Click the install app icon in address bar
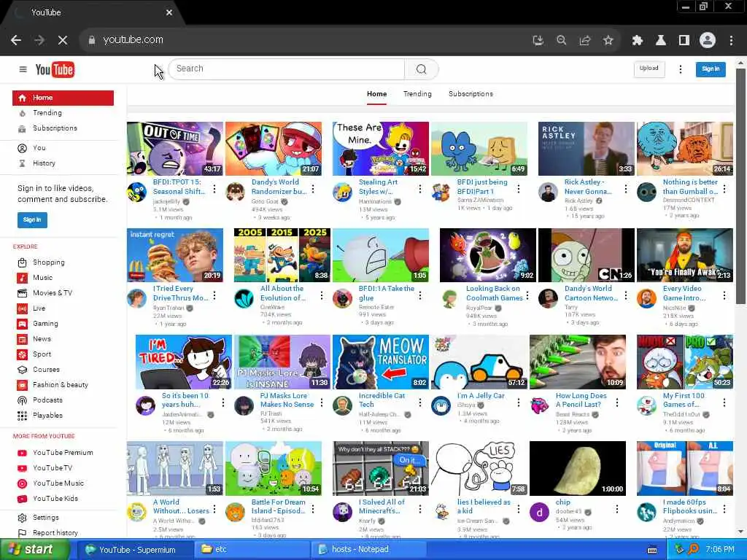This screenshot has height=560, width=747. click(x=538, y=41)
